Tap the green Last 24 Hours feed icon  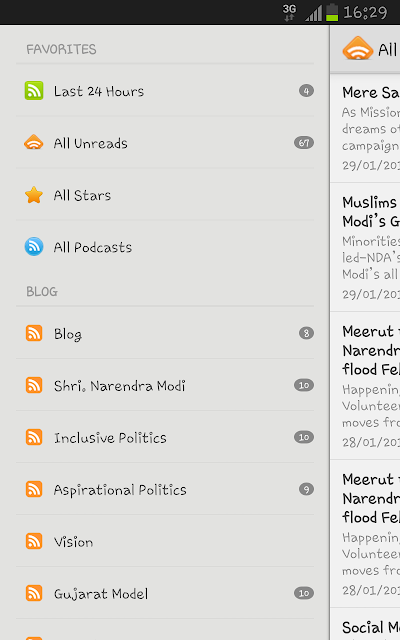tap(34, 91)
